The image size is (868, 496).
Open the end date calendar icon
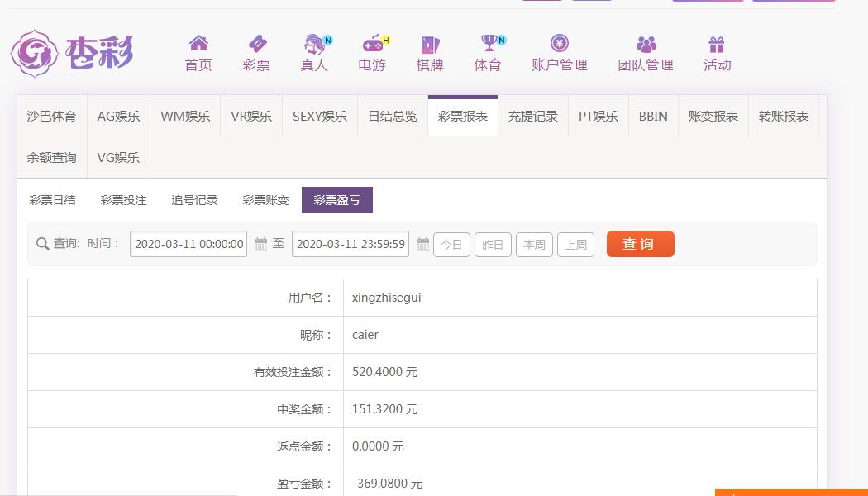pyautogui.click(x=423, y=244)
